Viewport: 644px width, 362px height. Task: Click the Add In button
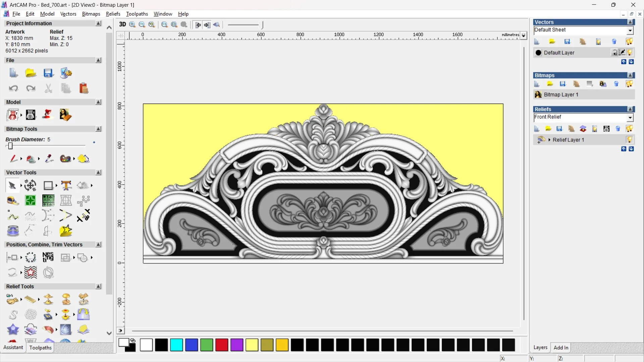click(x=561, y=348)
